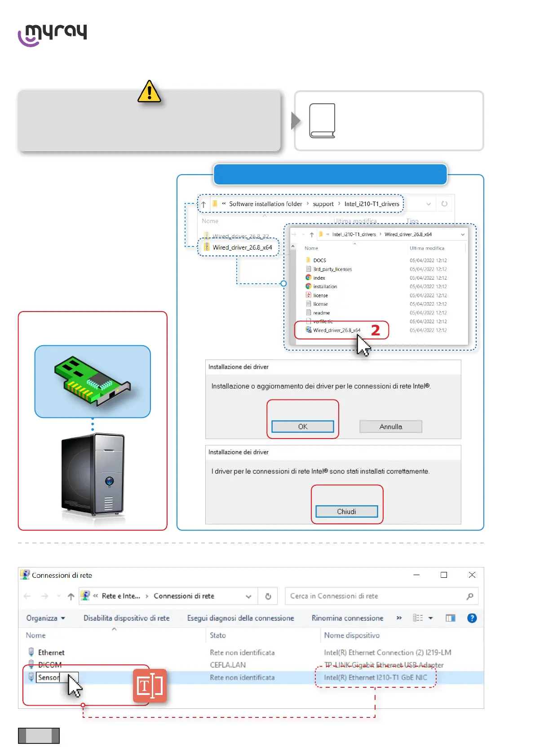The height and width of the screenshot is (756, 535).
Task: Click Rinomina connessione
Action: click(x=347, y=618)
